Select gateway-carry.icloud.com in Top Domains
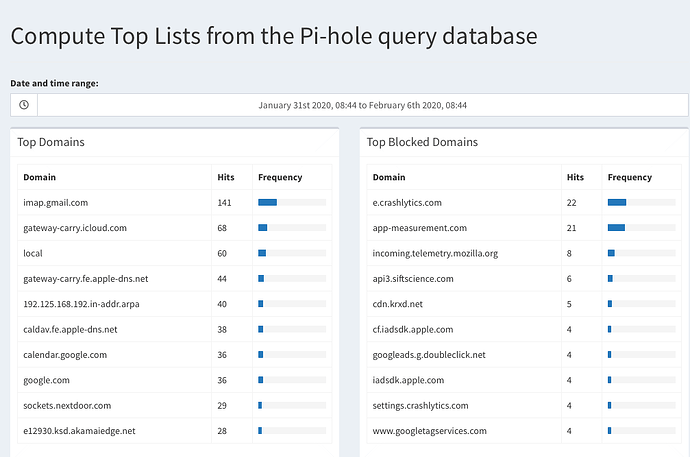This screenshot has width=690, height=457. point(75,228)
